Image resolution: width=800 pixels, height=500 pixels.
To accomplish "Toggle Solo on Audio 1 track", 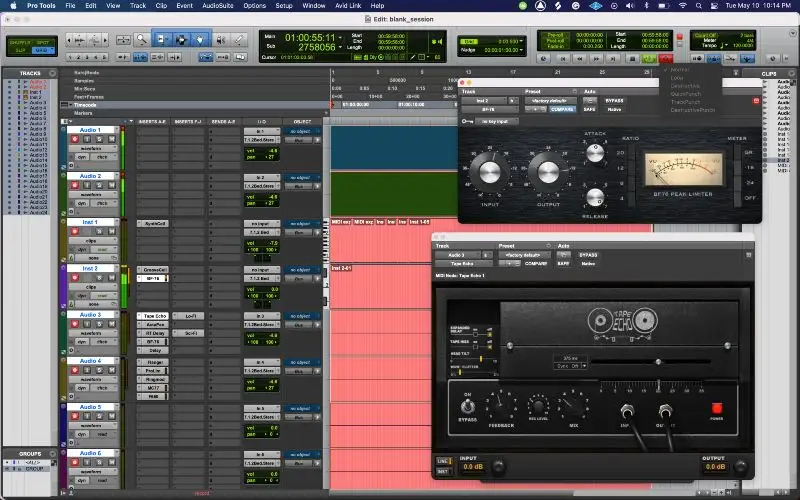I will coord(99,139).
